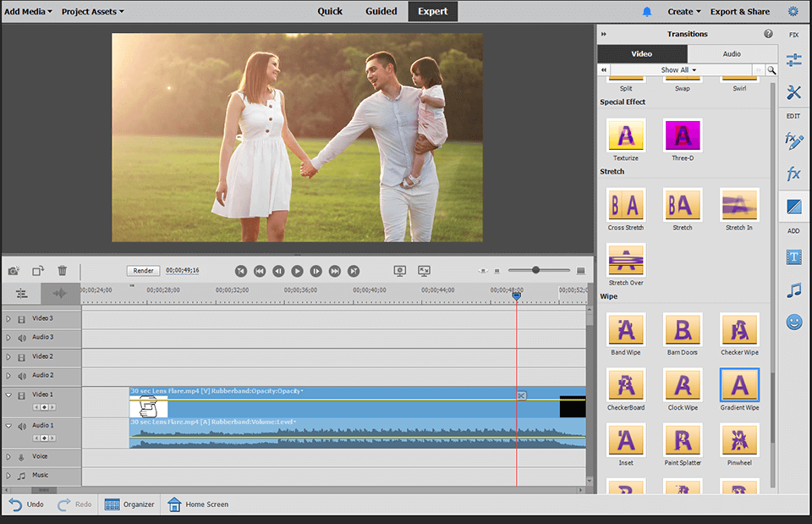
Task: Open the Music note panel
Action: pos(793,290)
